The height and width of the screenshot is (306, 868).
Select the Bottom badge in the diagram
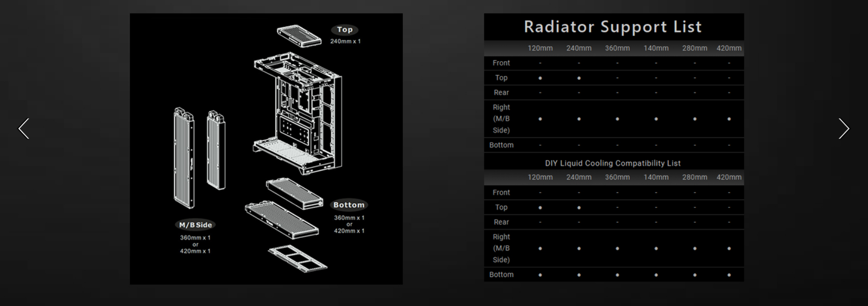348,205
